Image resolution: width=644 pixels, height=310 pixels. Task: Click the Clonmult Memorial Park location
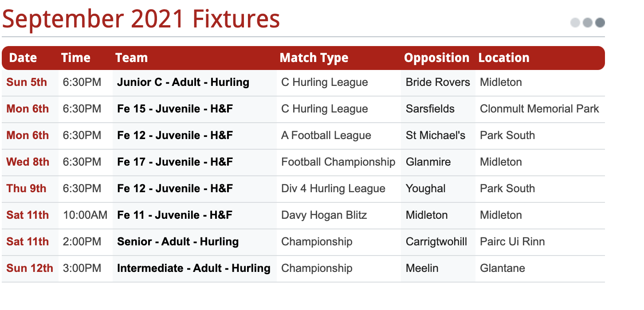pyautogui.click(x=539, y=109)
